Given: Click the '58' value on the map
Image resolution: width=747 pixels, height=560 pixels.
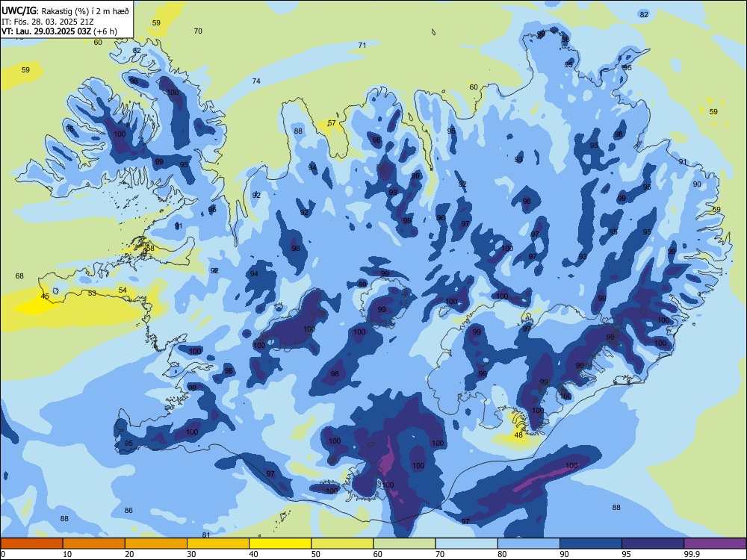Looking at the screenshot, I should [x=150, y=248].
